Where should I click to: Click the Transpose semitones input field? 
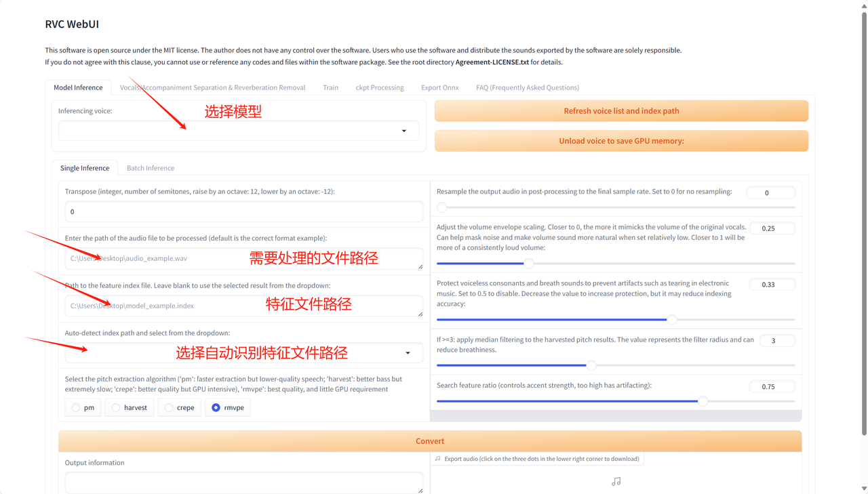click(x=243, y=211)
